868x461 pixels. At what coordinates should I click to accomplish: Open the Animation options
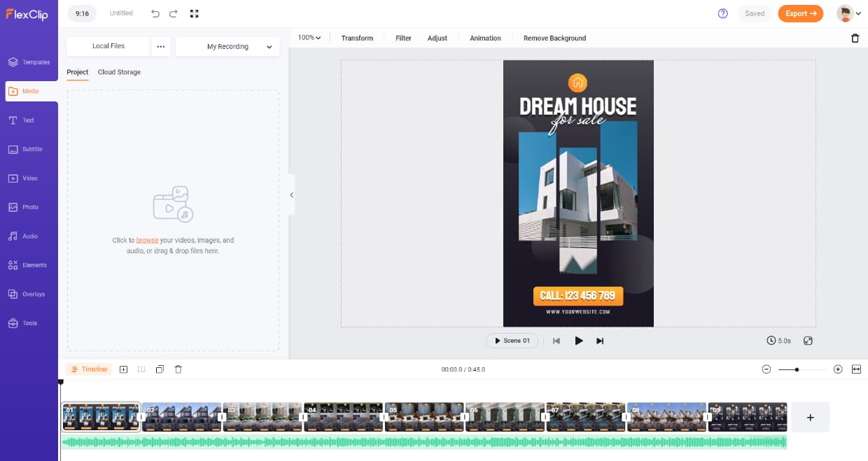(485, 38)
